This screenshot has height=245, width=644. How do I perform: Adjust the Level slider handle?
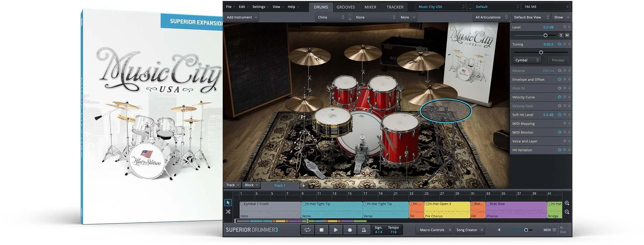(x=545, y=35)
